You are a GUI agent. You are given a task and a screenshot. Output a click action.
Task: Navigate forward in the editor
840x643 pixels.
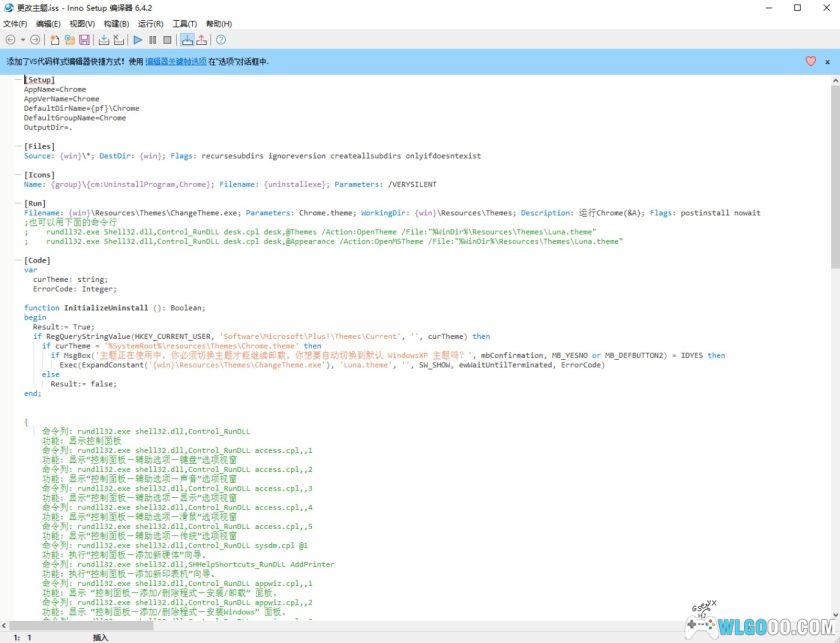pyautogui.click(x=36, y=40)
